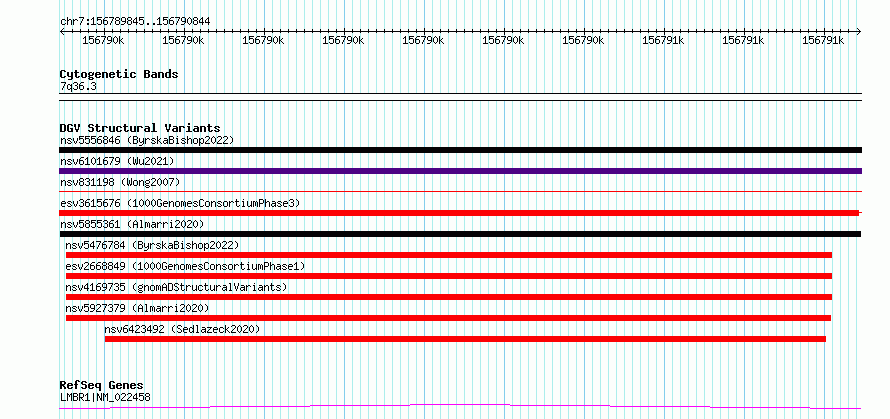
Task: Click the nsv5855361 (Almarri2020) label
Action: (132, 224)
